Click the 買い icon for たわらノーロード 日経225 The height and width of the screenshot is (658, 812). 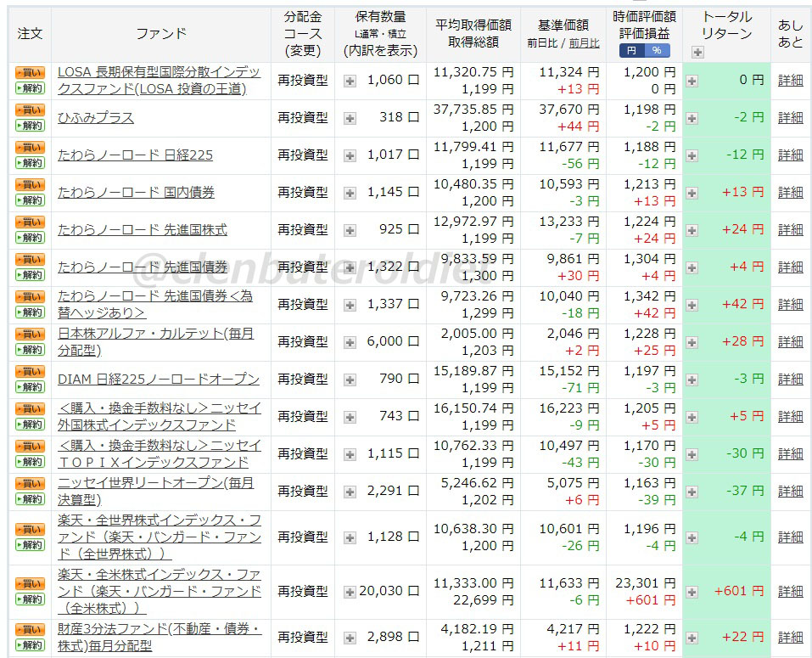pos(28,149)
